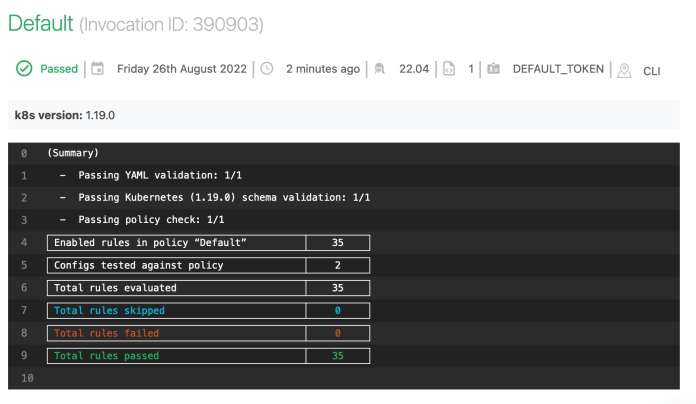Click the calendar icon before the date
This screenshot has width=696, height=404.
pyautogui.click(x=97, y=69)
